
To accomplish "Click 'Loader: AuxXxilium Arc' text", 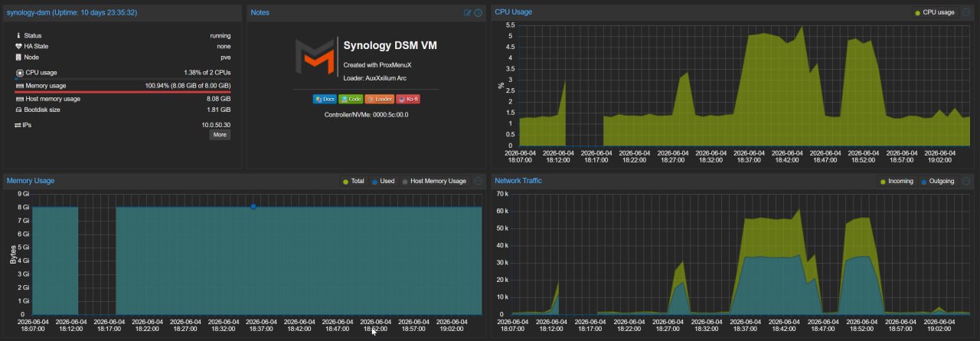I will tap(375, 77).
